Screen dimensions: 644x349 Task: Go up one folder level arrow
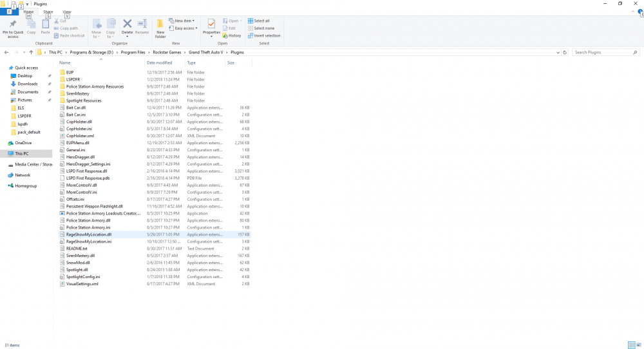(31, 53)
